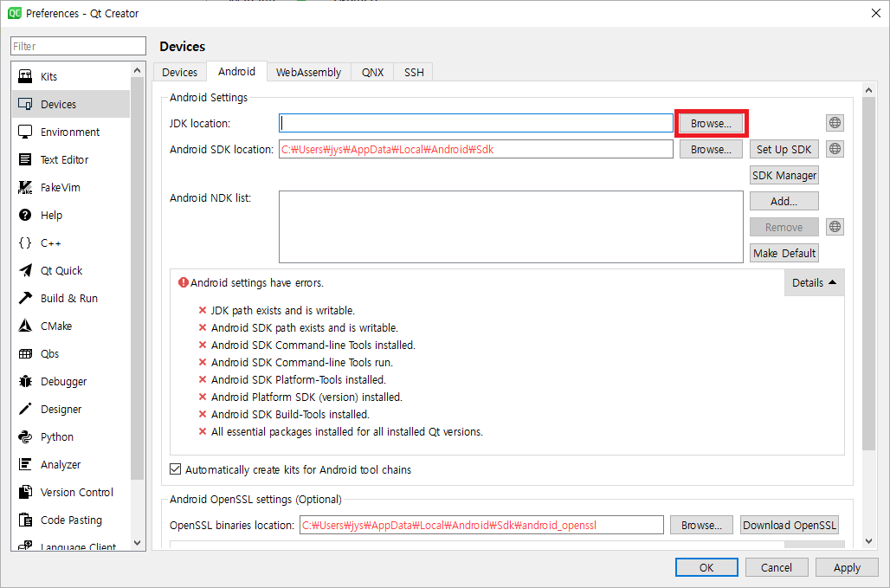Open the C++ braces icon

tap(25, 243)
